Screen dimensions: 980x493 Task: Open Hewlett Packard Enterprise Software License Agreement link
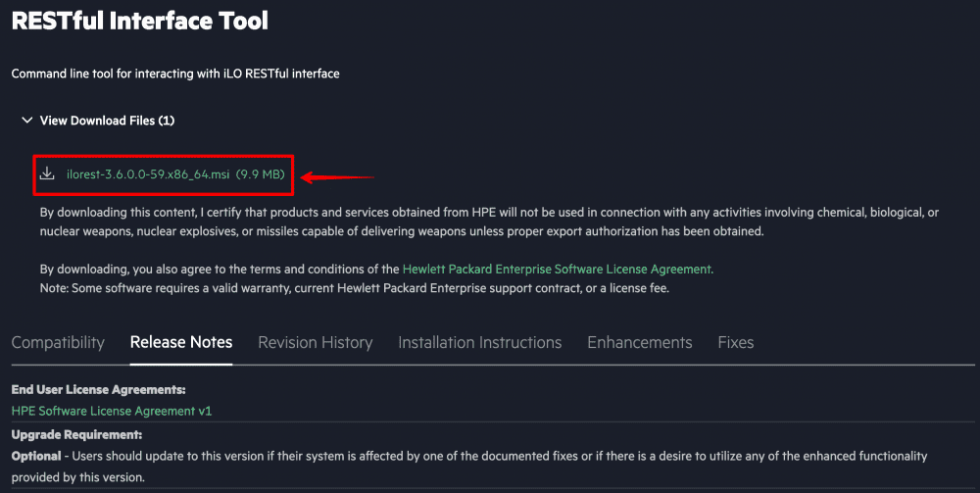[557, 270]
